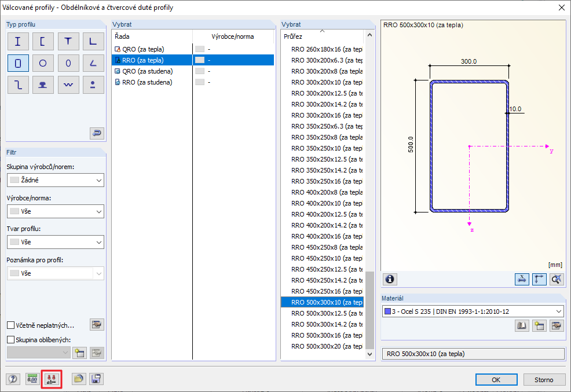571x392 pixels.
Task: Select the rectangular hollow profile type icon
Action: [18, 63]
